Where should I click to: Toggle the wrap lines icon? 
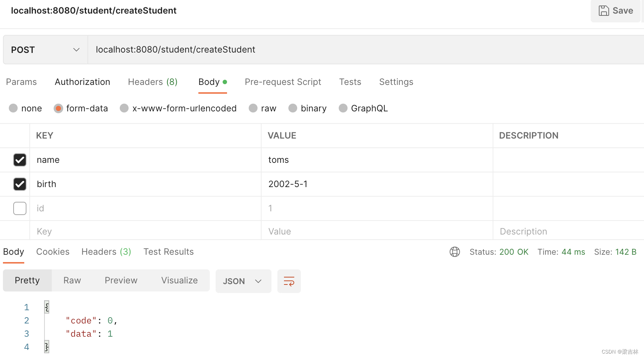(x=289, y=281)
